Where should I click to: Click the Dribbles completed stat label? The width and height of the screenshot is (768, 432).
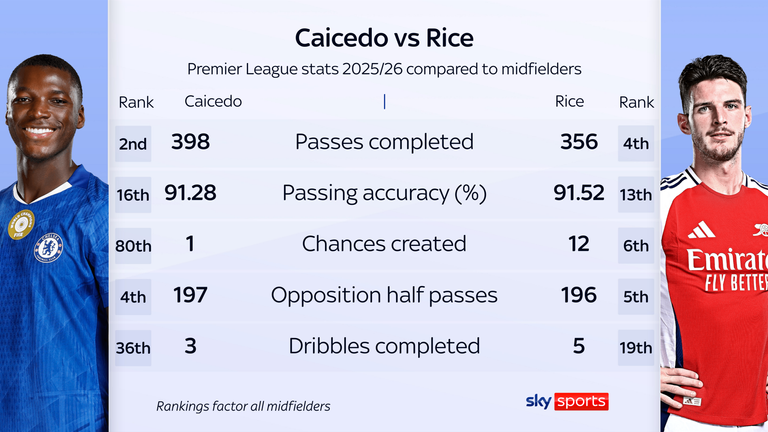point(384,346)
